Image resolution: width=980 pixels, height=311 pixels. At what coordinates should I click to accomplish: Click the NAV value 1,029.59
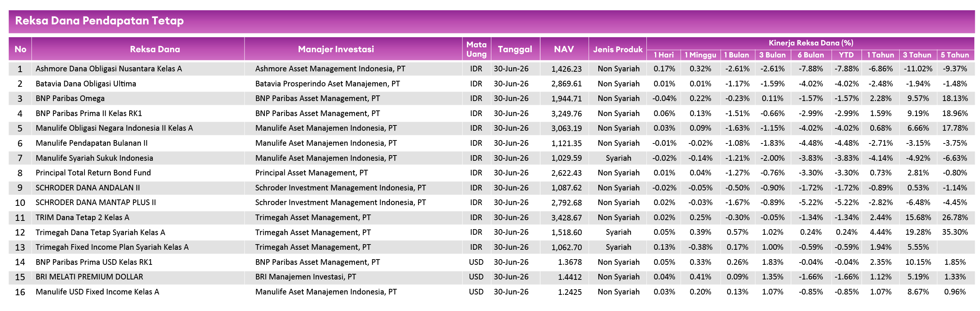(x=566, y=158)
